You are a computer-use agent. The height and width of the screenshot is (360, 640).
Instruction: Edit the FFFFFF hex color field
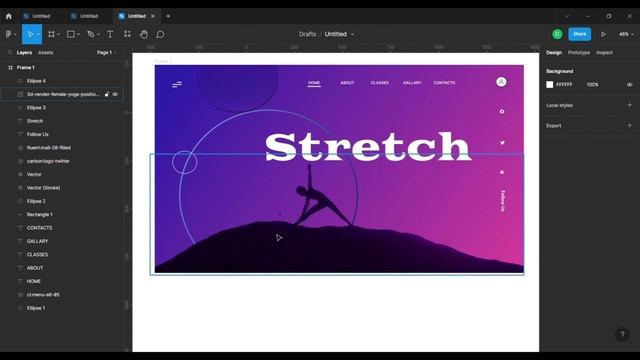(x=564, y=84)
